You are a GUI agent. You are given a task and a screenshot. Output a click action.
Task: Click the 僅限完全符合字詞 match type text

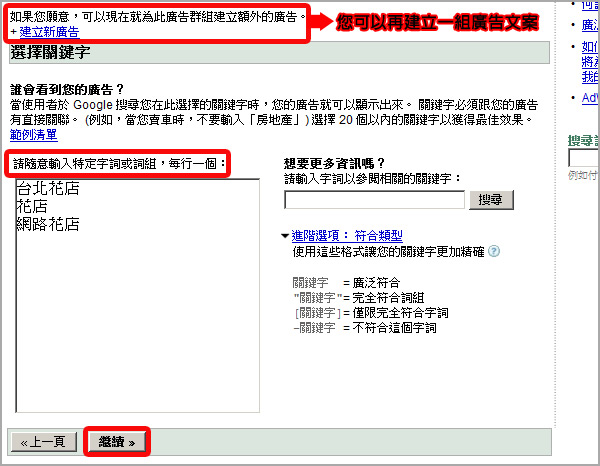[x=400, y=313]
